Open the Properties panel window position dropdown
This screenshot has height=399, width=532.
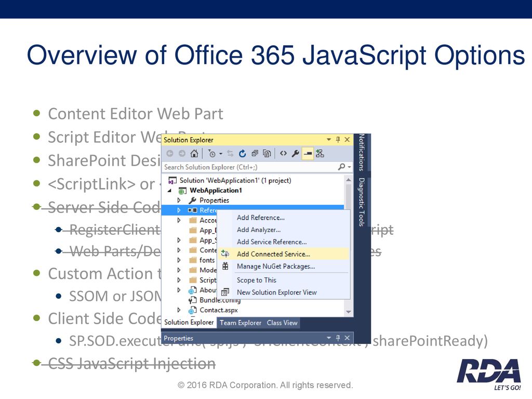329,338
